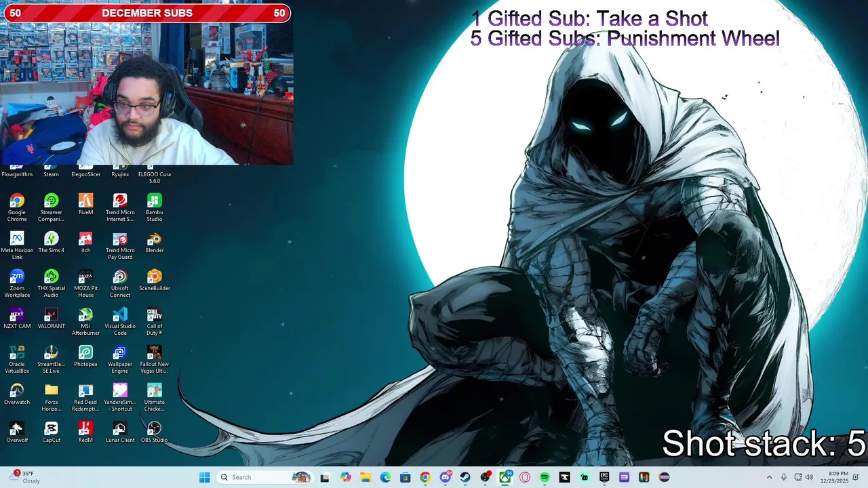Viewport: 868px width, 488px height.
Task: Open the Google Chrome desktop shortcut
Action: [17, 207]
